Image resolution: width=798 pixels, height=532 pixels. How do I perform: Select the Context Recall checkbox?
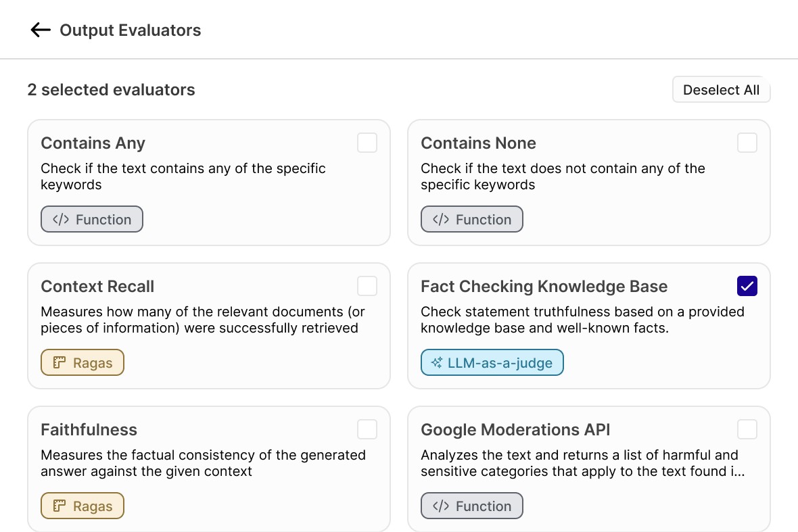pyautogui.click(x=367, y=286)
